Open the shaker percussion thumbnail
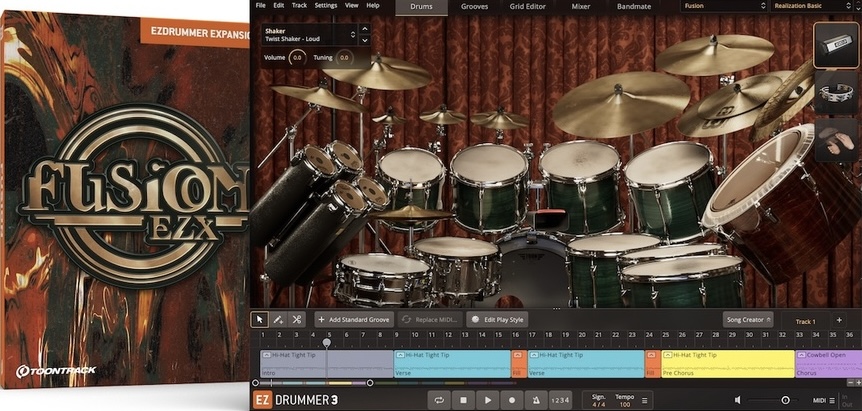 [836, 45]
